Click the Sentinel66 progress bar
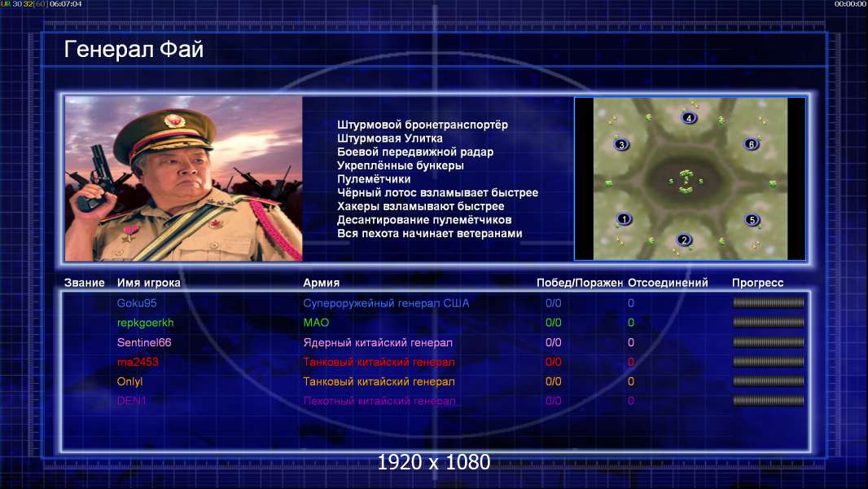The width and height of the screenshot is (868, 489). click(769, 342)
